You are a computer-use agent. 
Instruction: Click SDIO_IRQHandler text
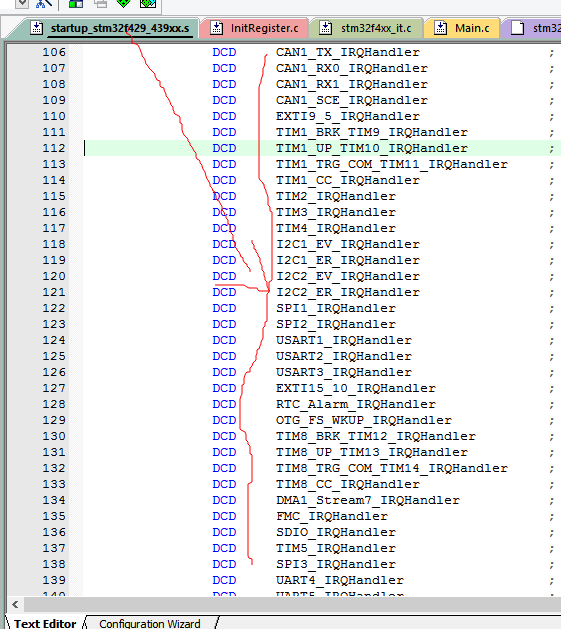point(335,533)
